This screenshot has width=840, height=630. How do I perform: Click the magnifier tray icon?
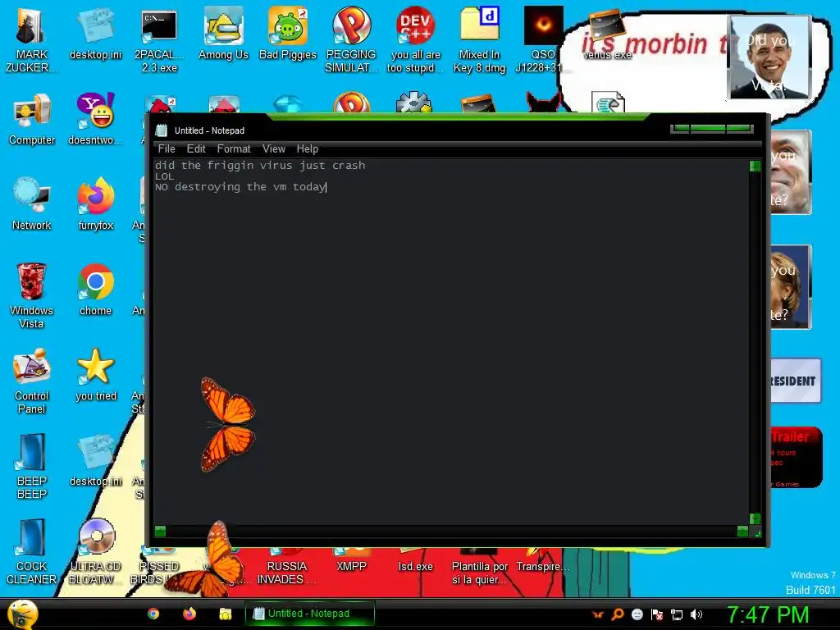(618, 614)
